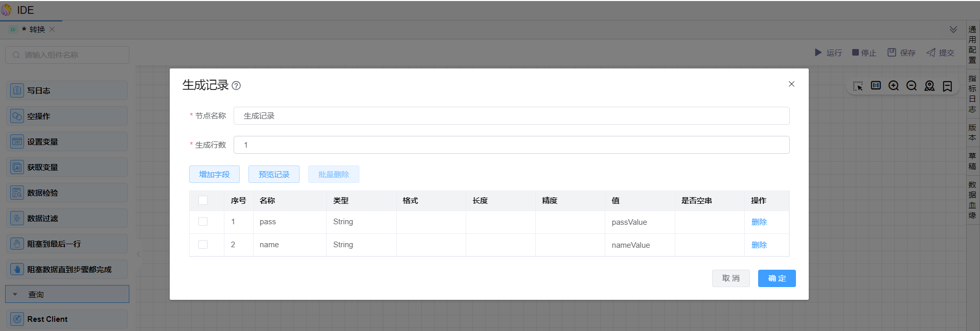
Task: Toggle the select-all checkbox in table header
Action: (x=203, y=200)
